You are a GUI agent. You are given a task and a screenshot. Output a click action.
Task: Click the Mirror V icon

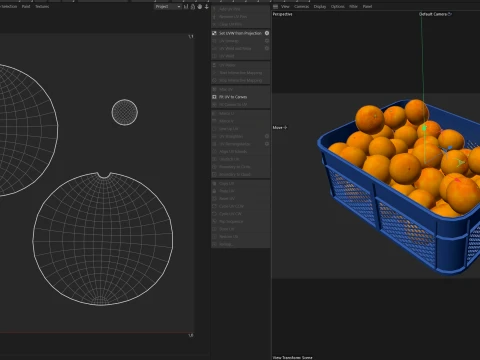point(214,121)
